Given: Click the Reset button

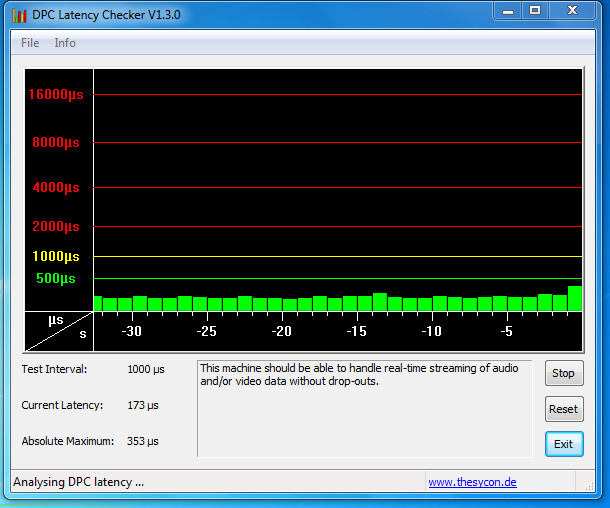Looking at the screenshot, I should click(x=564, y=409).
